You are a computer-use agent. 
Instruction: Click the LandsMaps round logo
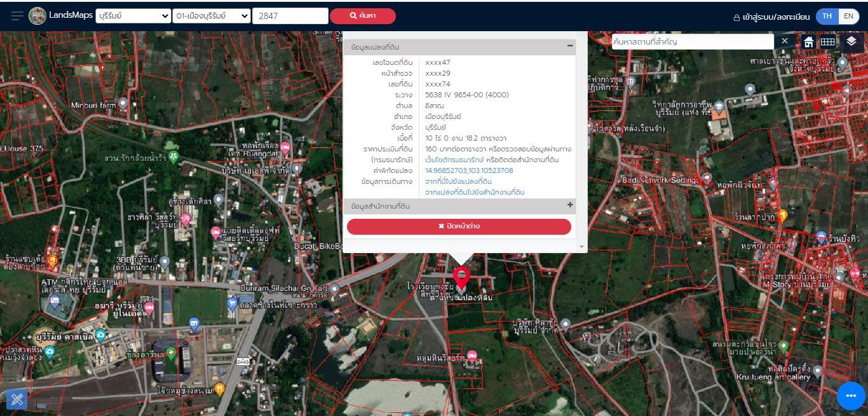(37, 16)
